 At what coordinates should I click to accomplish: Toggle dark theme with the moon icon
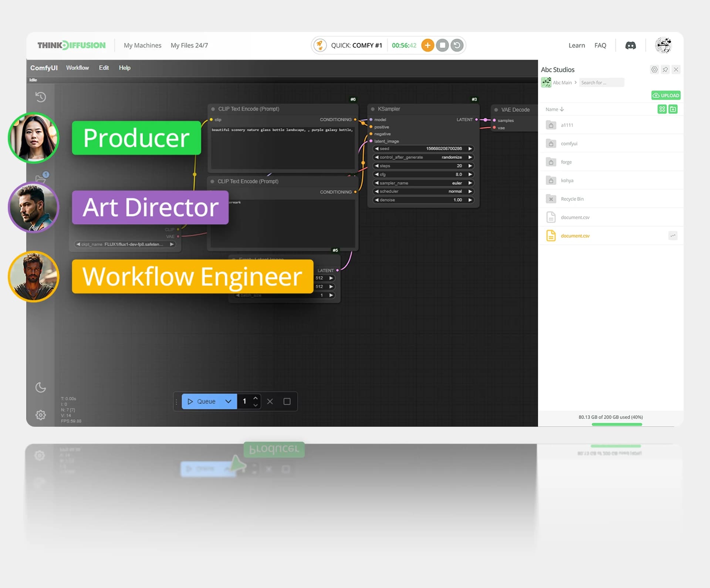pyautogui.click(x=41, y=387)
